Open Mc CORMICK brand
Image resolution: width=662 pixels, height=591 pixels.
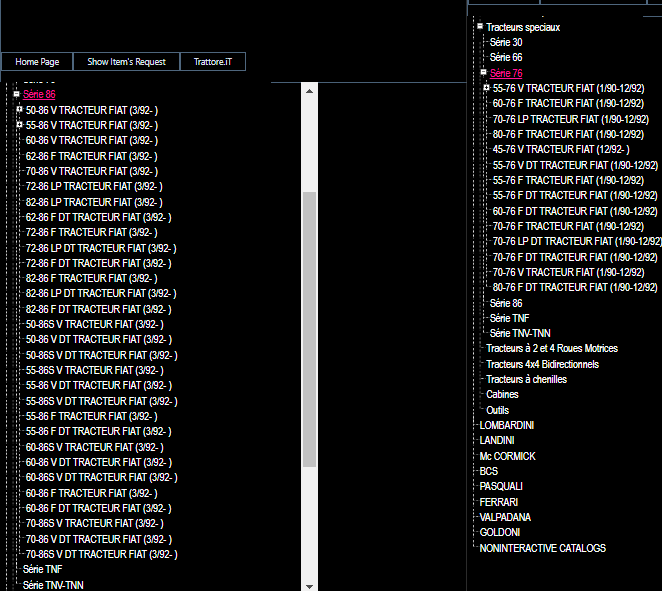click(x=507, y=456)
